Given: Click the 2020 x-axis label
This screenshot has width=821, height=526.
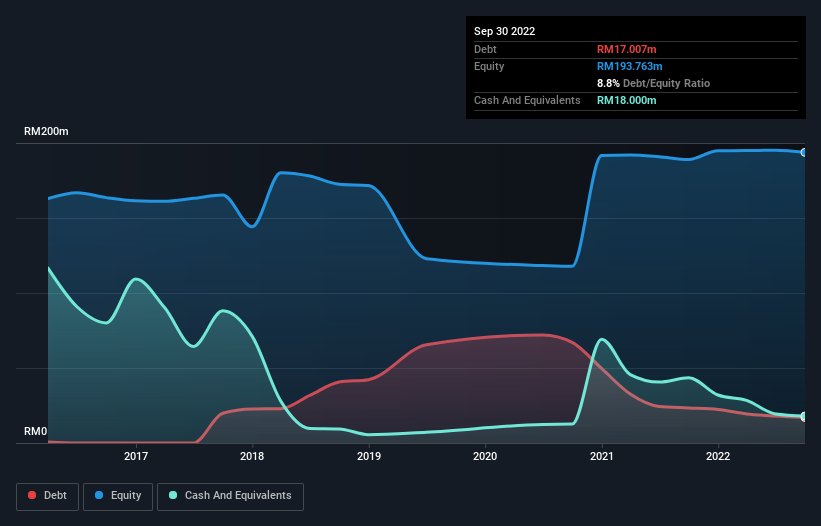Looking at the screenshot, I should click(x=485, y=456).
